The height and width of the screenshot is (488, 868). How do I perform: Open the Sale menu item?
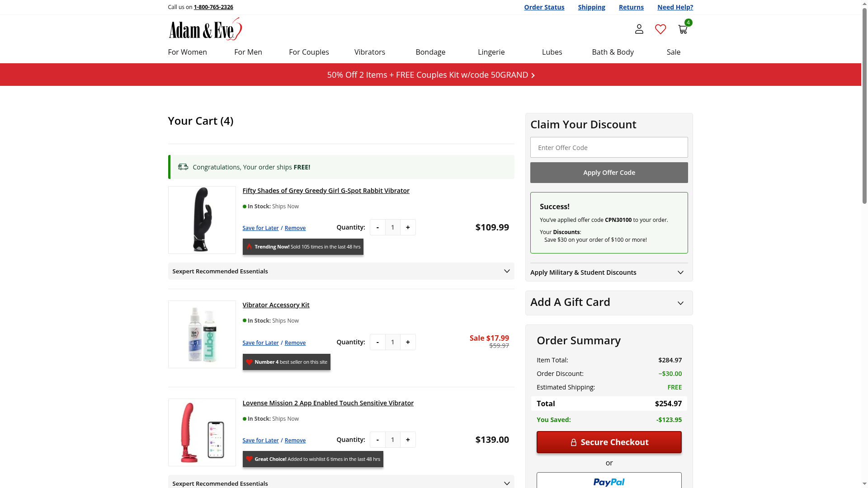673,52
